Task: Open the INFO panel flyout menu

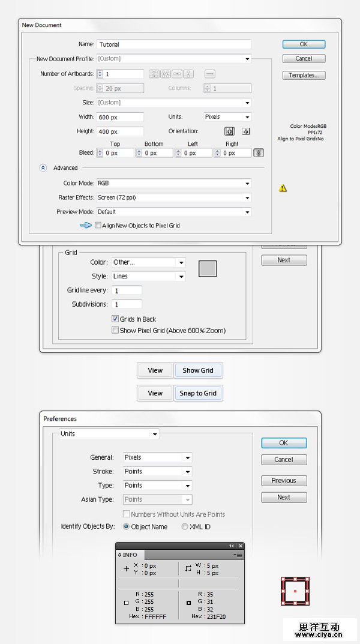Action: 239,555
